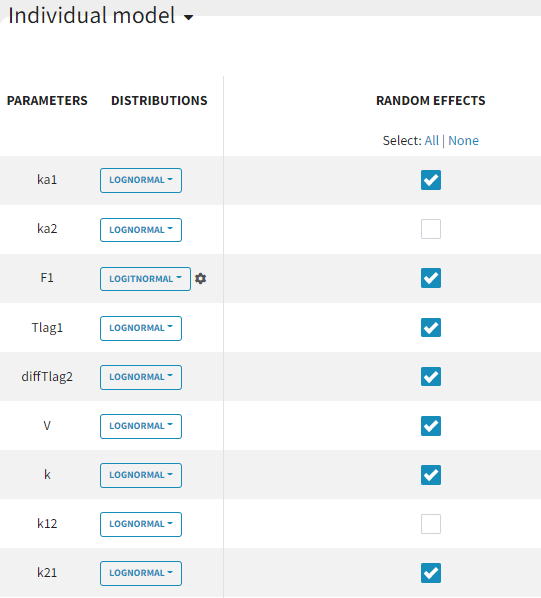The height and width of the screenshot is (598, 541).
Task: Enable random effect for k12
Action: coord(431,524)
